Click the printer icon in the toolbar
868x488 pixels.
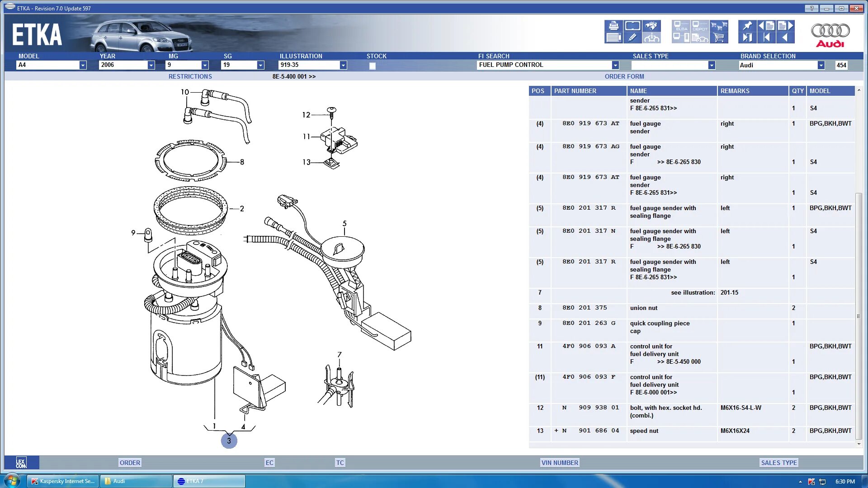click(613, 26)
